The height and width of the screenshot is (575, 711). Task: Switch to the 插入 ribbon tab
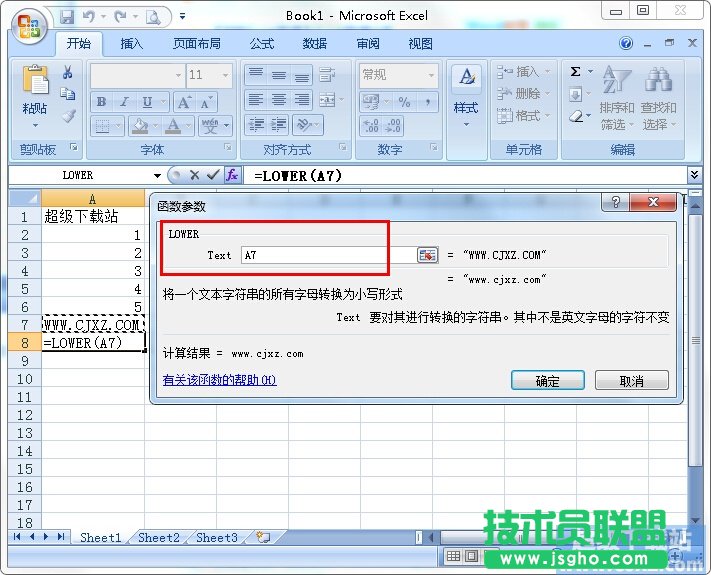(x=132, y=44)
